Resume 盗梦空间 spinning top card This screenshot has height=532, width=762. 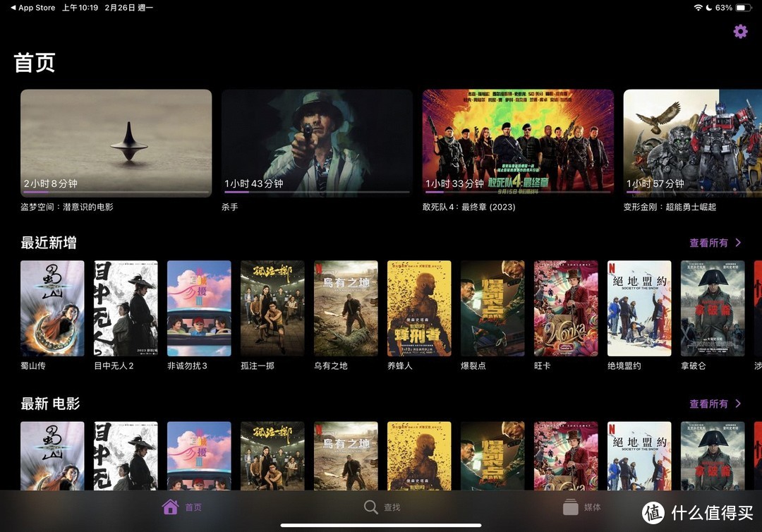point(116,143)
